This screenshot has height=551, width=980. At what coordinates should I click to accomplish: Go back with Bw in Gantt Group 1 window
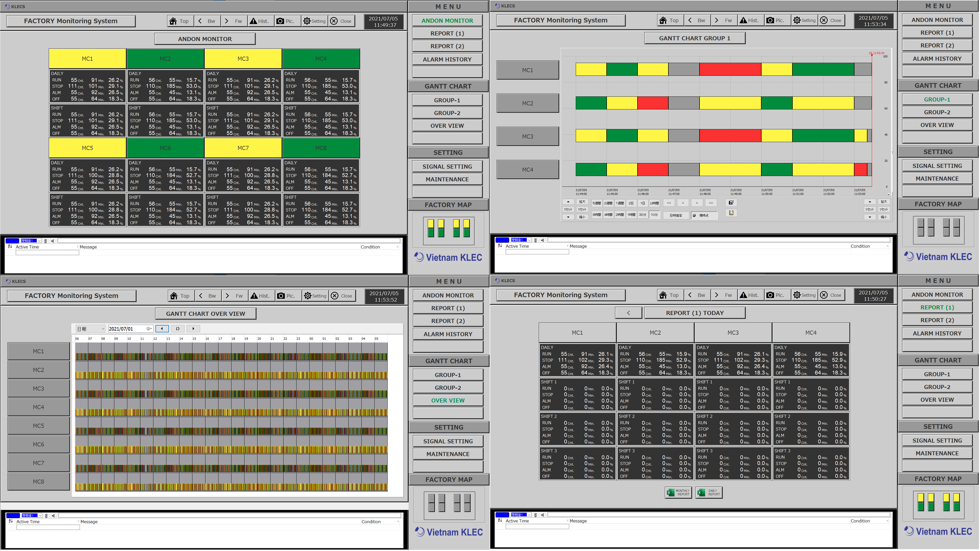click(697, 20)
